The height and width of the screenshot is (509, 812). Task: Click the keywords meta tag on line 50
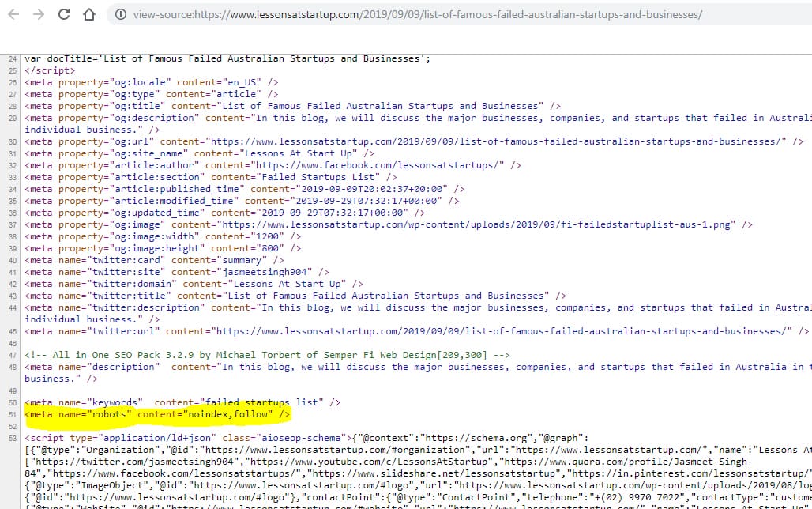point(182,402)
